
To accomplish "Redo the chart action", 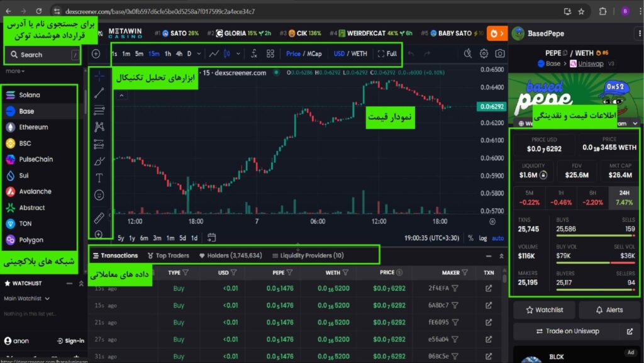I will pyautogui.click(x=427, y=53).
